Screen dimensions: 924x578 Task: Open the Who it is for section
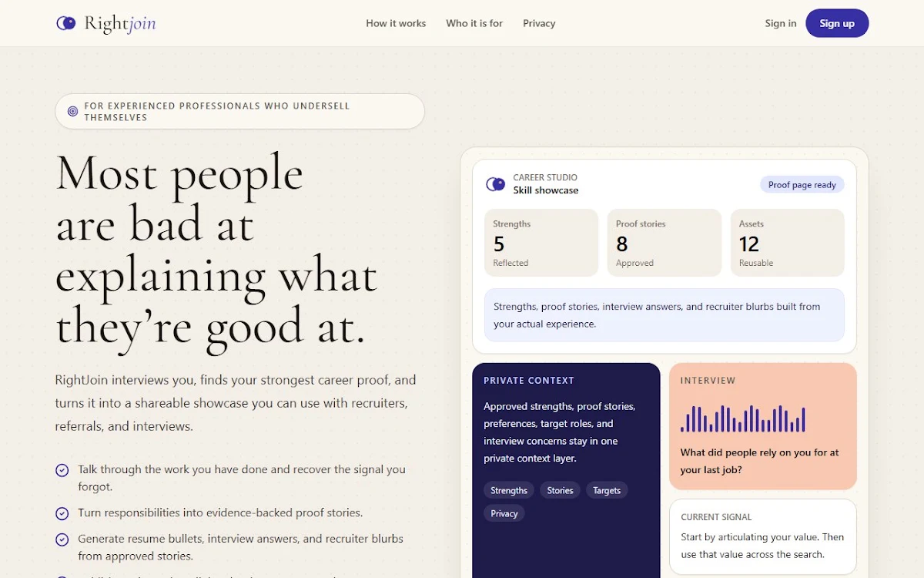[x=474, y=23]
